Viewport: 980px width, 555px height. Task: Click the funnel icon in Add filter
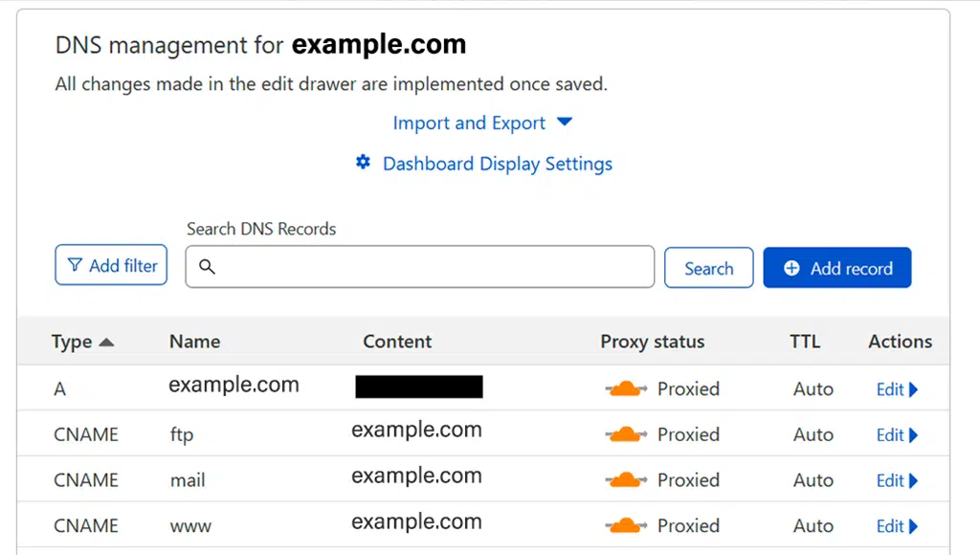pos(75,266)
